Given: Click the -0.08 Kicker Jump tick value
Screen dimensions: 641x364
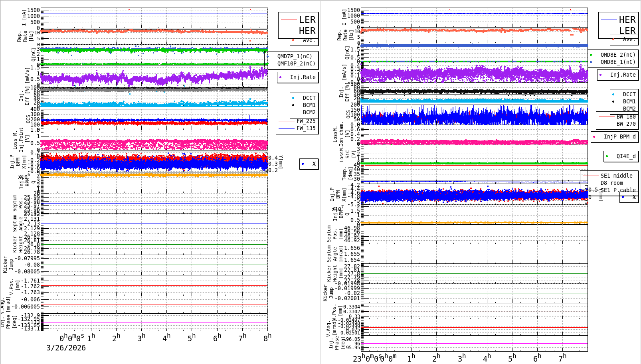Looking at the screenshot, I should click(x=32, y=265).
